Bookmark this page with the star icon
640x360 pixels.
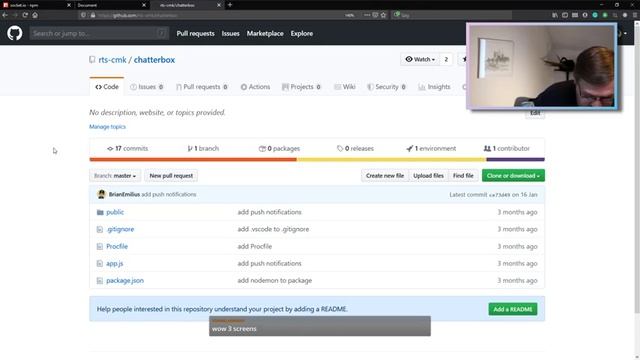pos(383,15)
